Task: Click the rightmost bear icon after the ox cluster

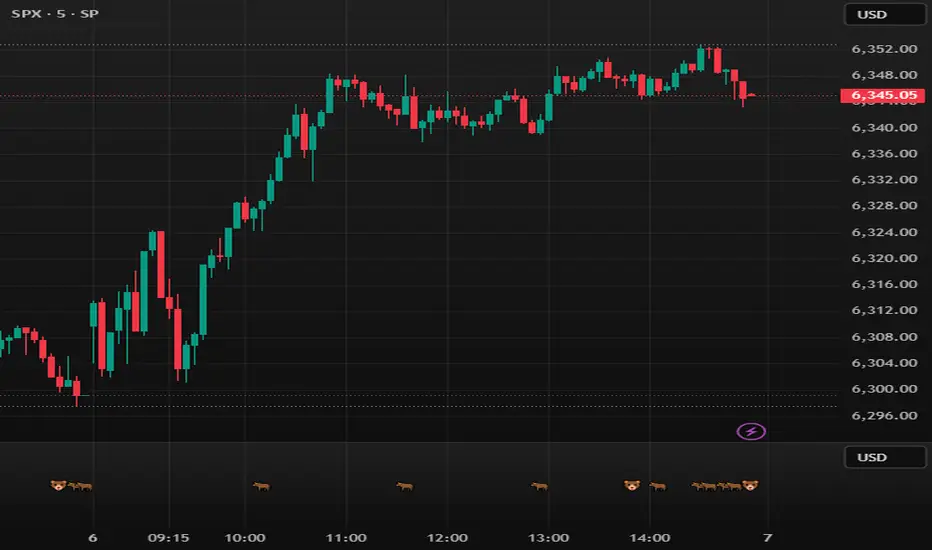Action: click(750, 486)
